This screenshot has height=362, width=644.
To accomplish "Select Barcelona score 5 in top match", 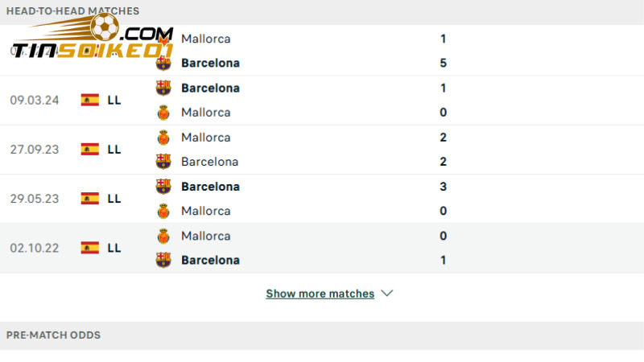I will [444, 63].
